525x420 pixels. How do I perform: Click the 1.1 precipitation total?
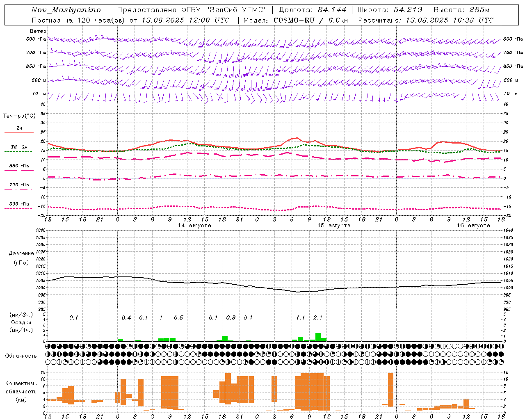click(x=301, y=318)
